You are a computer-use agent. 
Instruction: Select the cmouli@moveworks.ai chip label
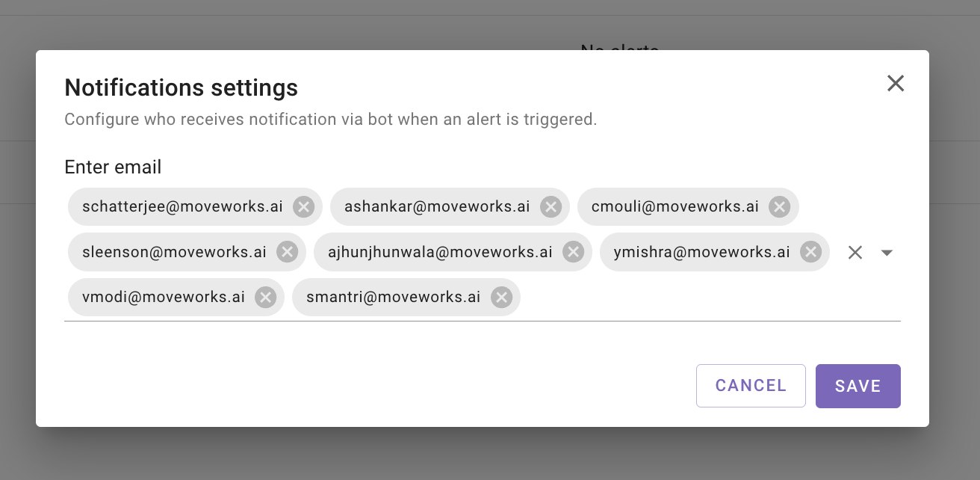(x=675, y=207)
